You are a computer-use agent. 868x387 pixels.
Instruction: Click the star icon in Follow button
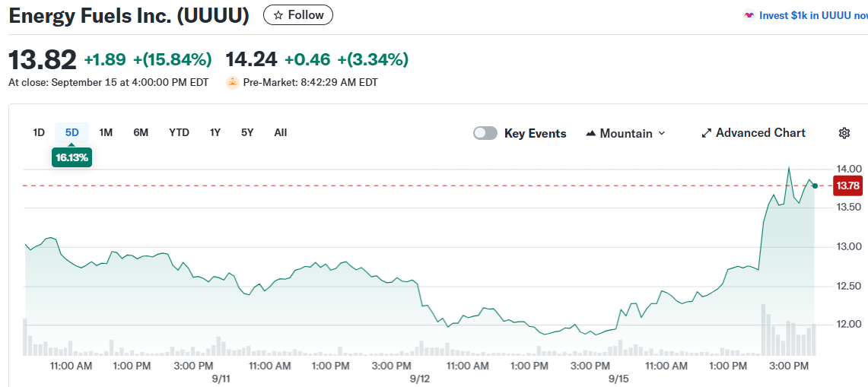[x=278, y=15]
